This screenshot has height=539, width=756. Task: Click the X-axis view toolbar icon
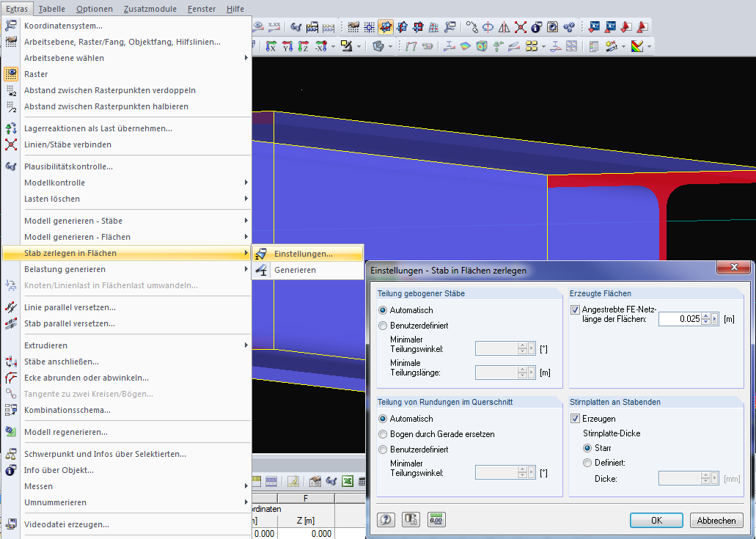(271, 46)
